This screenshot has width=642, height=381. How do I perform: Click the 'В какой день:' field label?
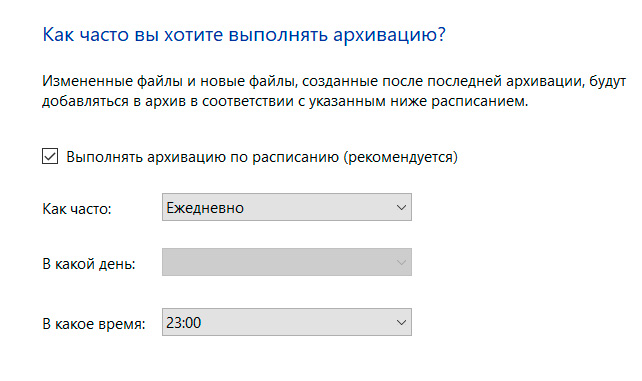(x=89, y=264)
